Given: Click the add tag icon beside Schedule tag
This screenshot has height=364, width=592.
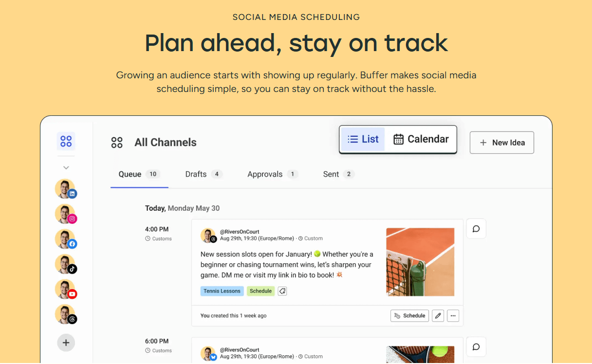Looking at the screenshot, I should point(282,291).
